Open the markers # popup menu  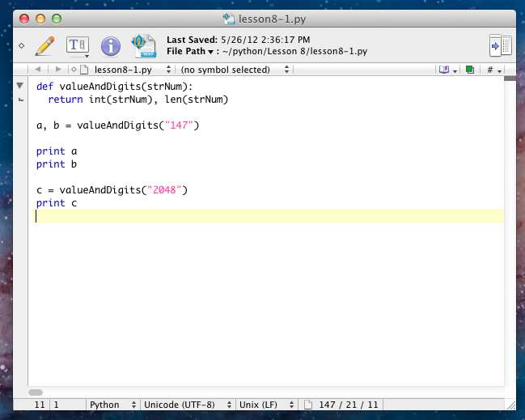tap(494, 70)
